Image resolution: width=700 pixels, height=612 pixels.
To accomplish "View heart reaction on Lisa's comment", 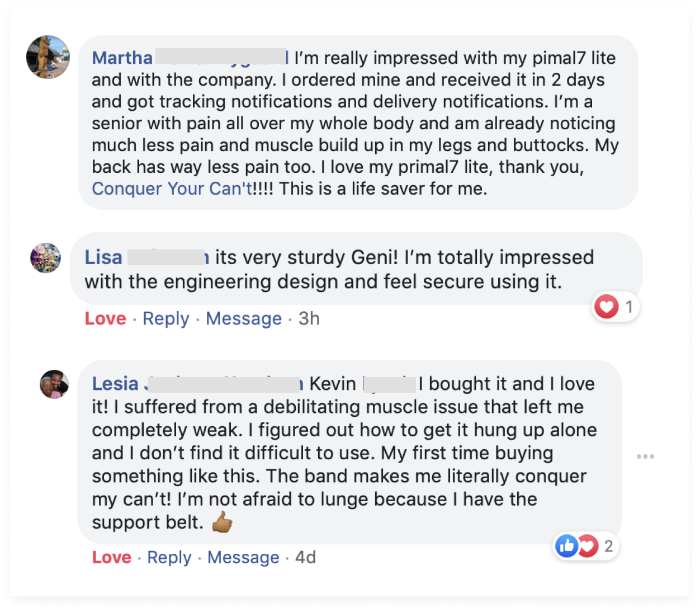I will pyautogui.click(x=607, y=307).
